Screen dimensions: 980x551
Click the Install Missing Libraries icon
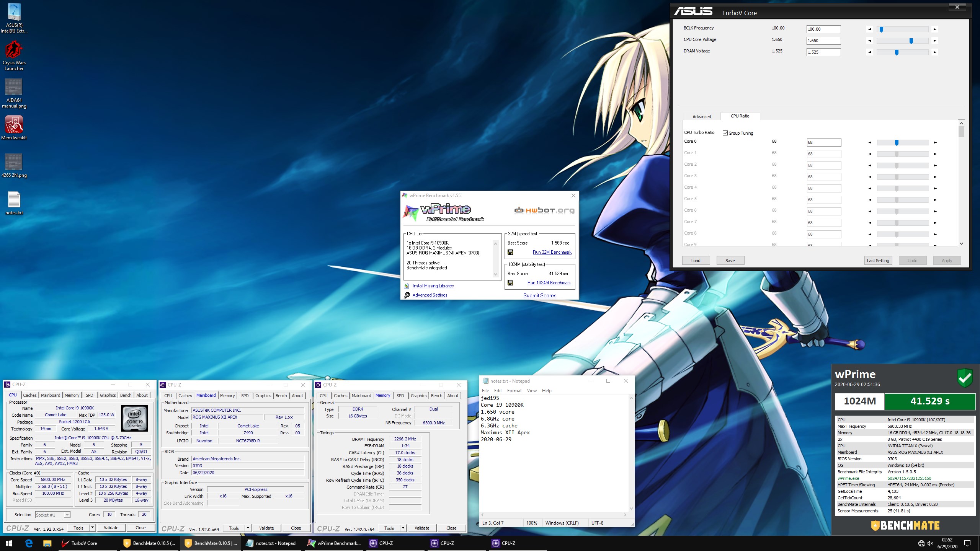pos(407,286)
